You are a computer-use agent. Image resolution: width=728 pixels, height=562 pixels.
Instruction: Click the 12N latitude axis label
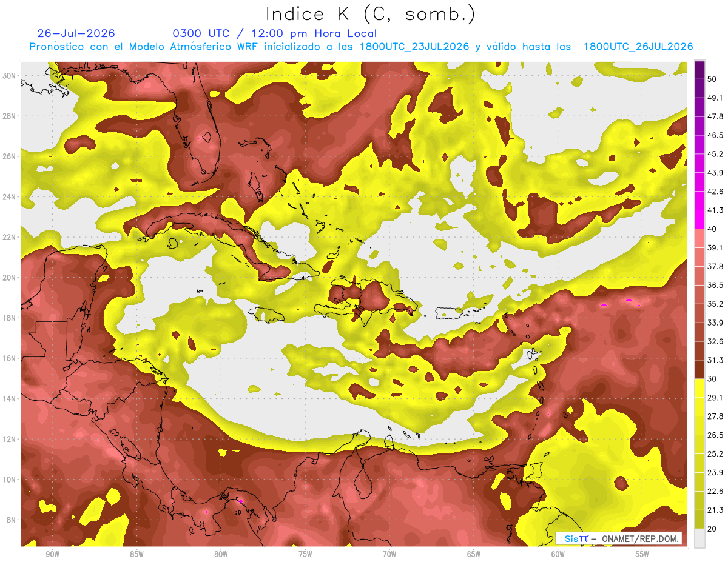[10, 439]
